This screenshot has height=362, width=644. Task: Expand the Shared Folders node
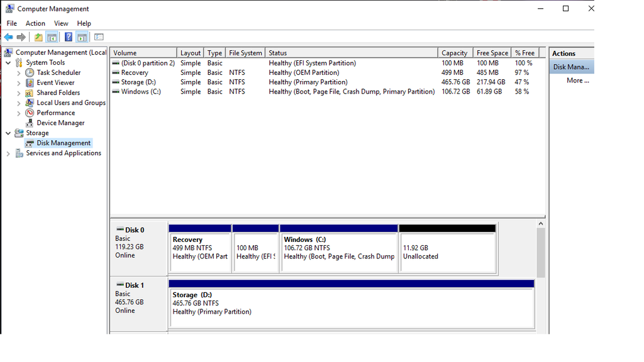click(x=18, y=93)
